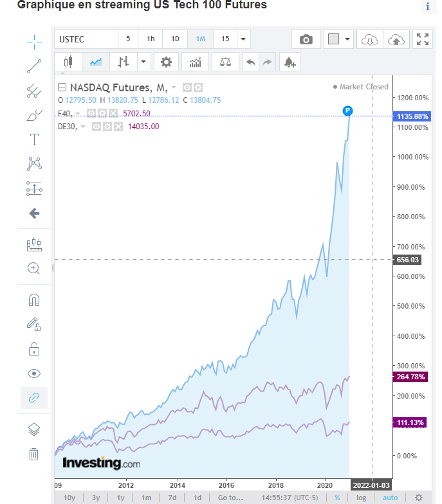Click the compare symbols scales icon

click(225, 62)
